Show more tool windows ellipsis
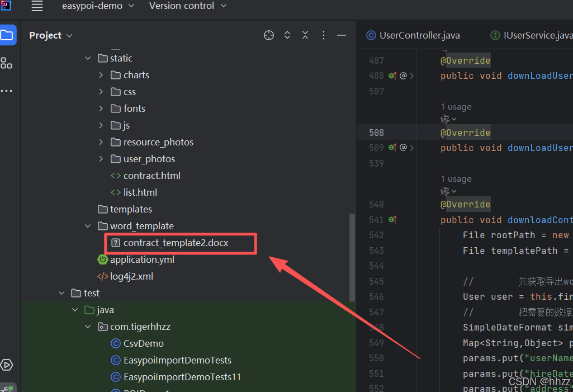Image resolution: width=573 pixels, height=392 pixels. click(6, 91)
